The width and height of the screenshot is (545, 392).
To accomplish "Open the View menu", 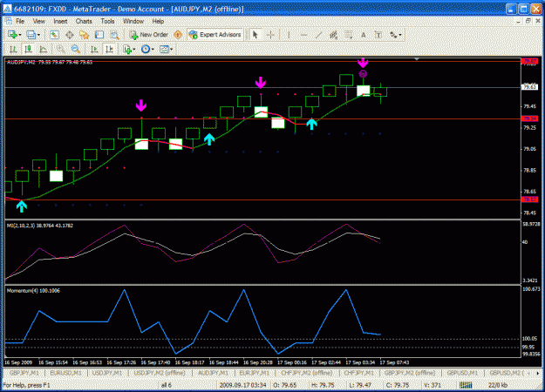I will coord(39,21).
